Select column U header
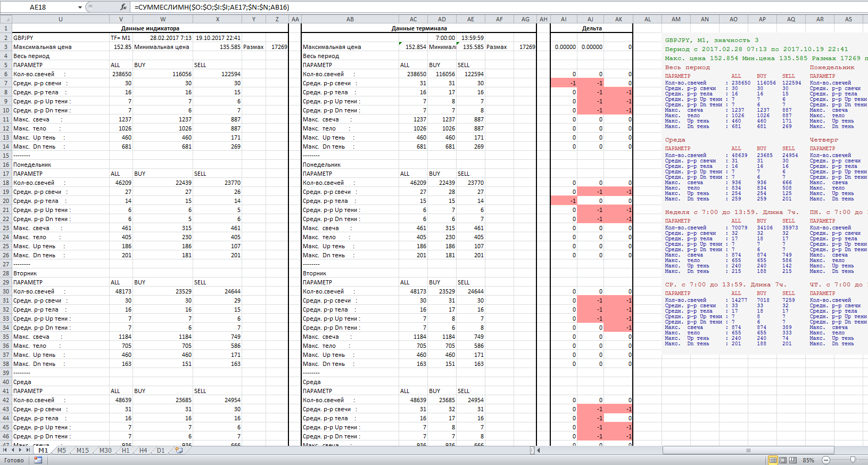Image resolution: width=868 pixels, height=465 pixels. click(61, 19)
